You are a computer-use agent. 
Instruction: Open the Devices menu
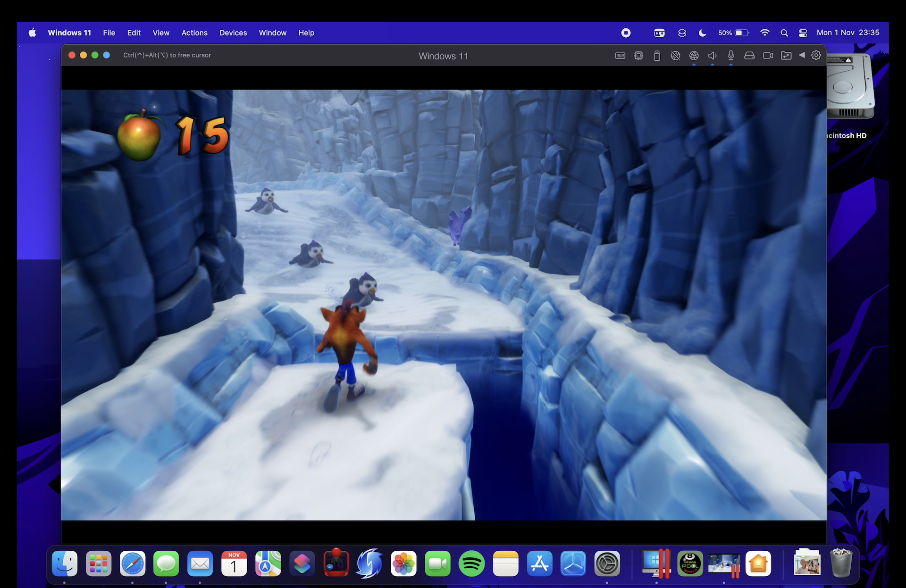[x=233, y=33]
